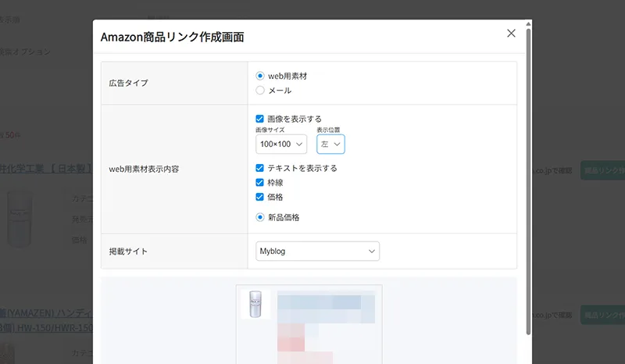Open the YAMAZEN product link behind dialog
The width and height of the screenshot is (625, 364).
tap(46, 320)
